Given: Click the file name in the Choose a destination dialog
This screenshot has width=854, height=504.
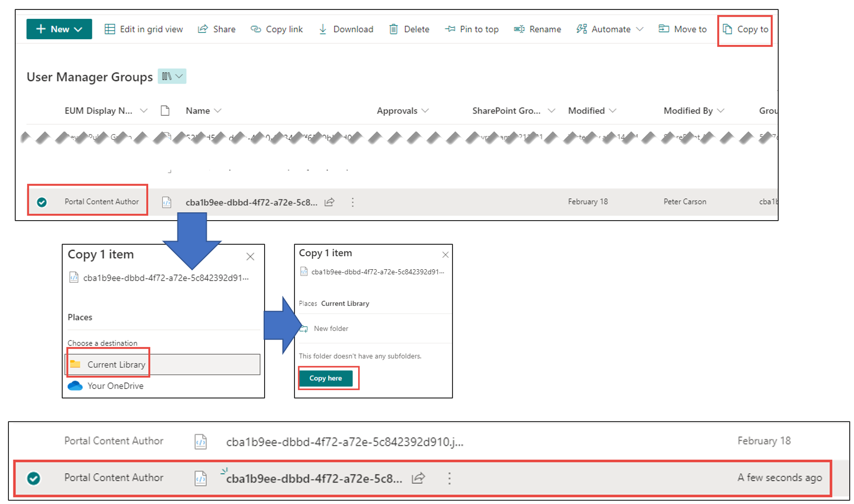Looking at the screenshot, I should point(166,278).
